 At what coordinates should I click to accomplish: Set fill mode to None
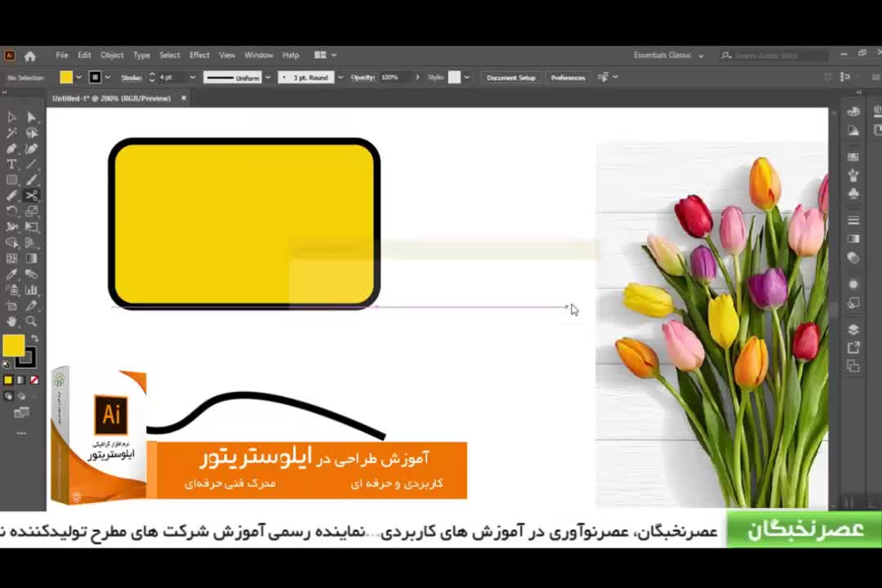click(34, 380)
